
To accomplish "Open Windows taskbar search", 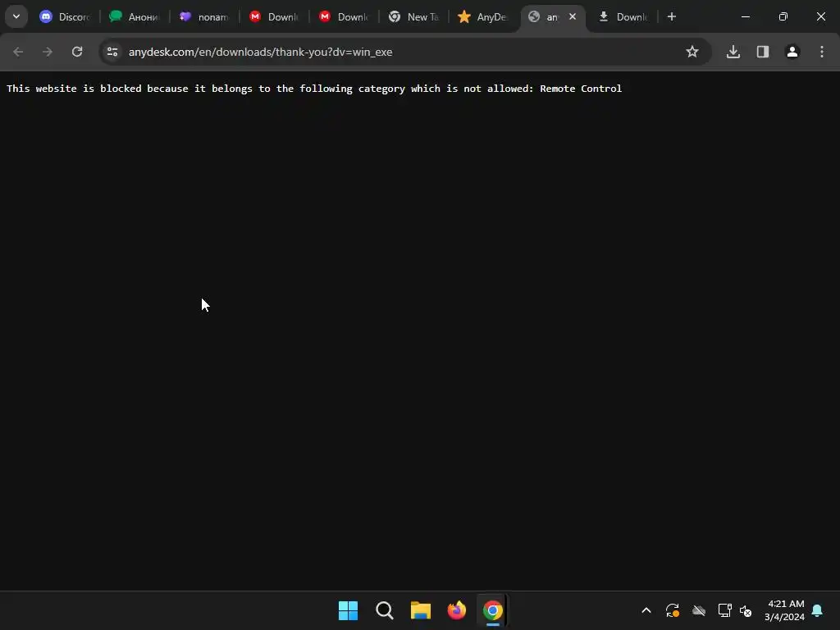I will 385,610.
